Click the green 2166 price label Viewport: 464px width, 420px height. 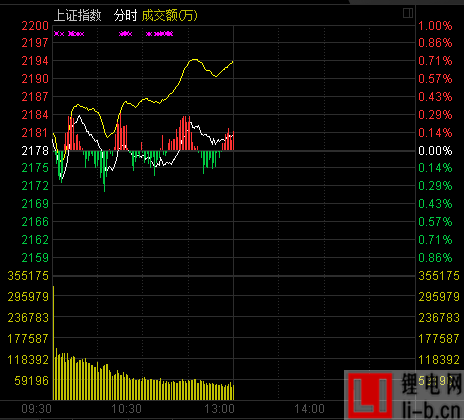coord(35,222)
